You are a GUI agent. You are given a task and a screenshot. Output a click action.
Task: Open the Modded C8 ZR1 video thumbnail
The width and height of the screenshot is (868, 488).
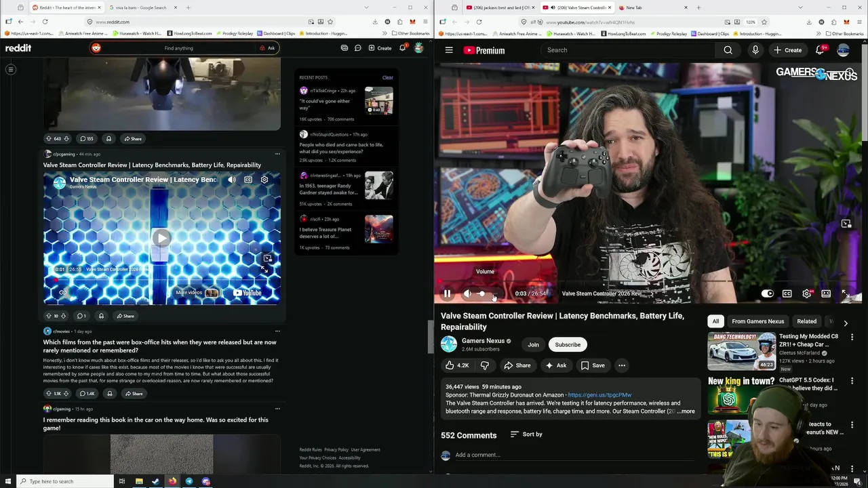click(x=741, y=351)
